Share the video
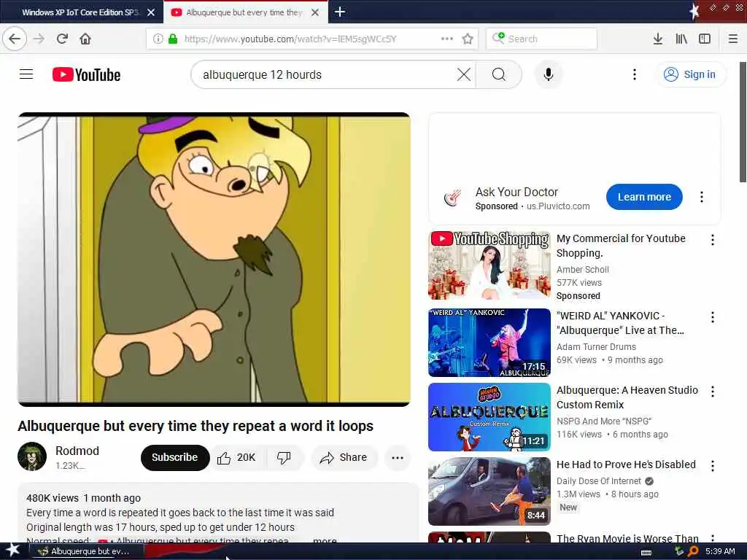This screenshot has width=747, height=560. pyautogui.click(x=344, y=457)
